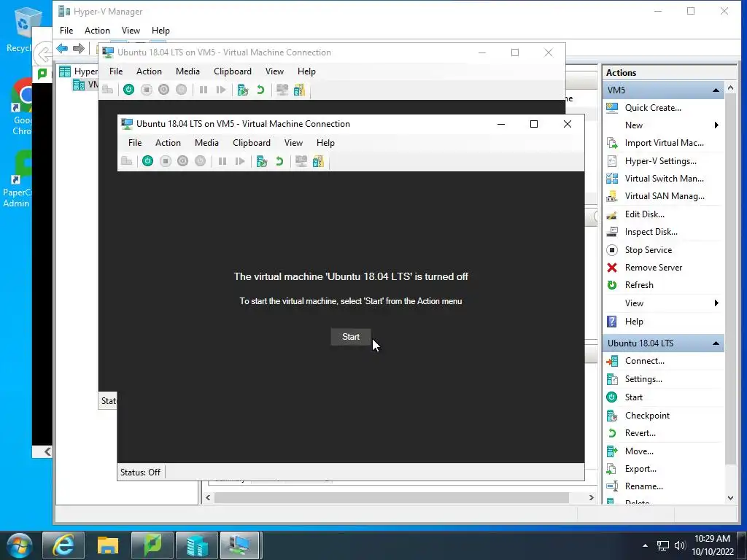Click the green Revert arrow in front VM window toolbar
Viewport: 747px width, 560px height.
tap(279, 161)
